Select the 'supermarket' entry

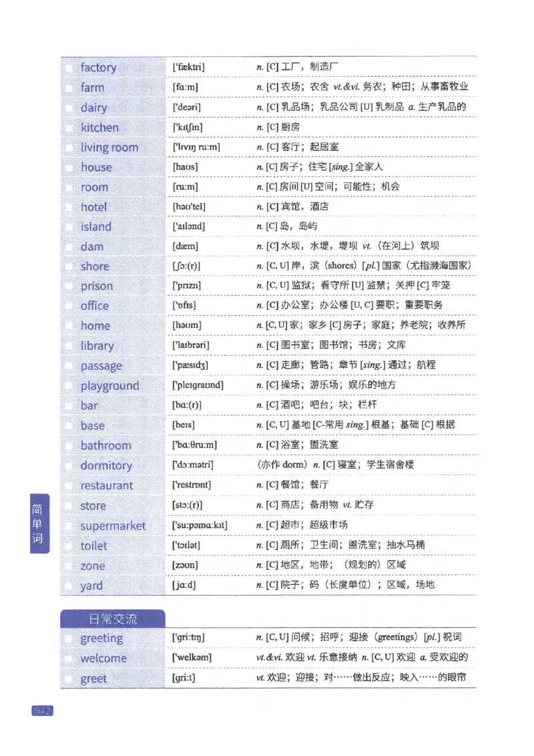point(112,526)
